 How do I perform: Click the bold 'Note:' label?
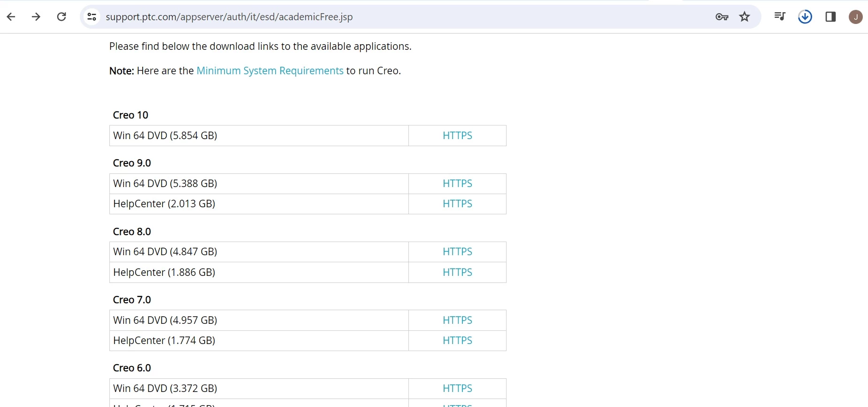coord(122,70)
